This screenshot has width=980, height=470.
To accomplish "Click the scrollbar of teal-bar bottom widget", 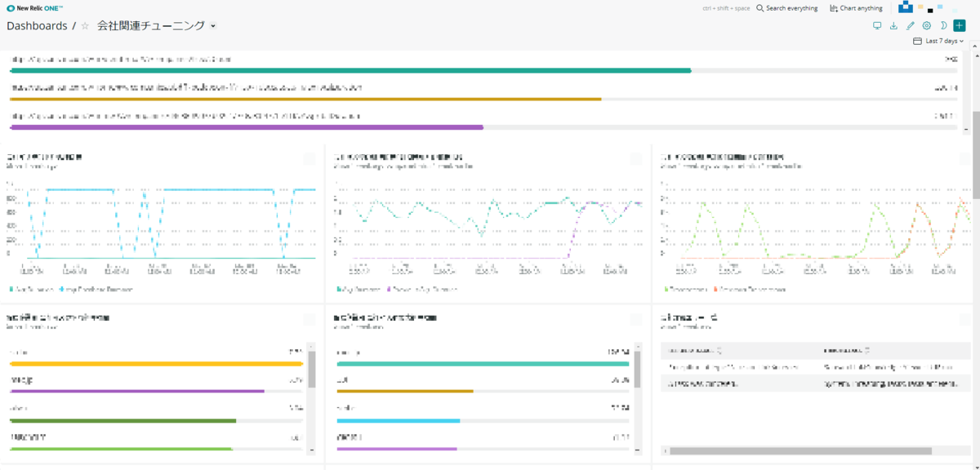I will pos(638,369).
